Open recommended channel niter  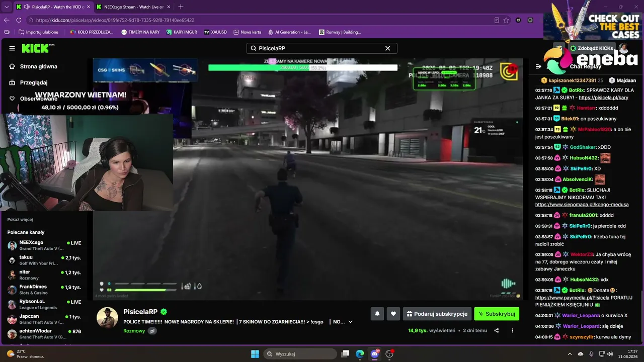[44, 275]
